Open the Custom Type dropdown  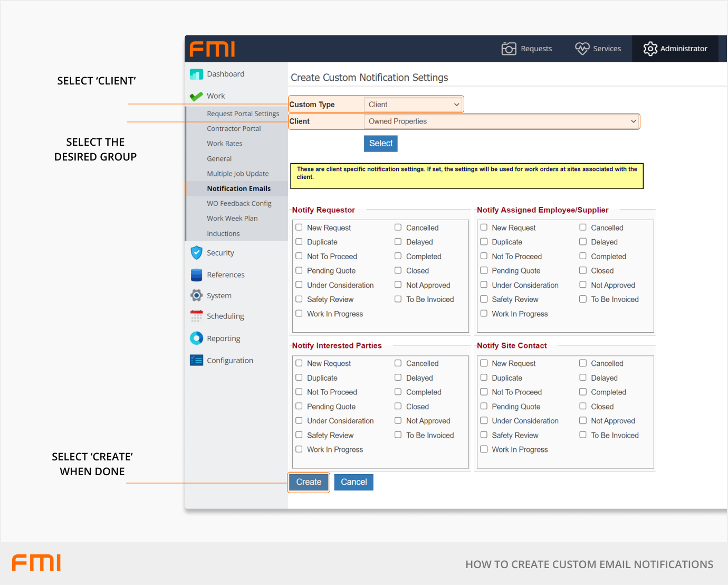click(413, 105)
